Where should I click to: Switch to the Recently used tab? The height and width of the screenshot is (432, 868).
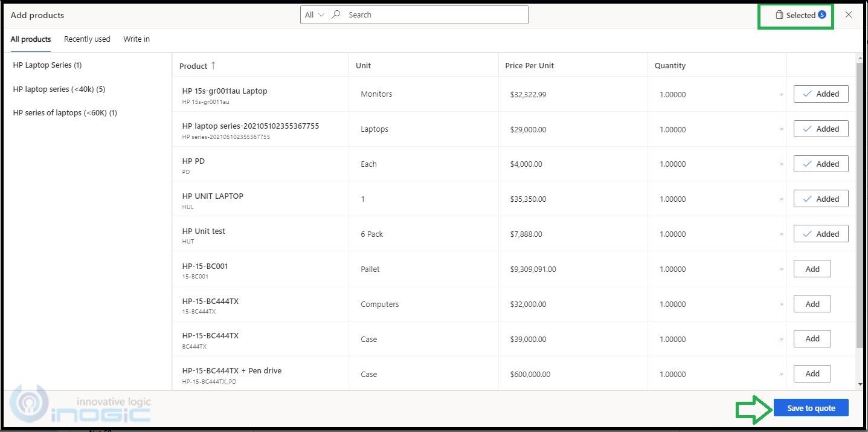87,39
